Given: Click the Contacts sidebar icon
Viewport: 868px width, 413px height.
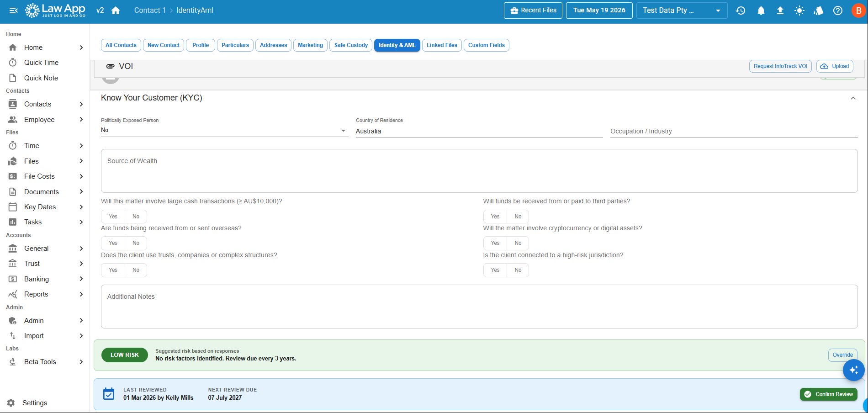Looking at the screenshot, I should point(13,104).
